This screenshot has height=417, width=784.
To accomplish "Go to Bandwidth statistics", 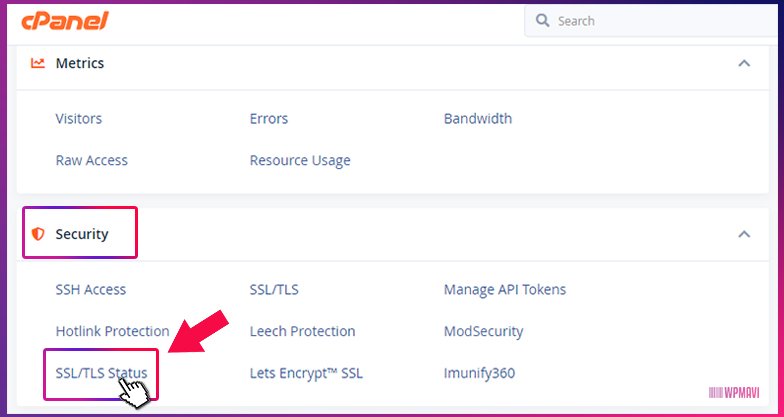I will (478, 118).
